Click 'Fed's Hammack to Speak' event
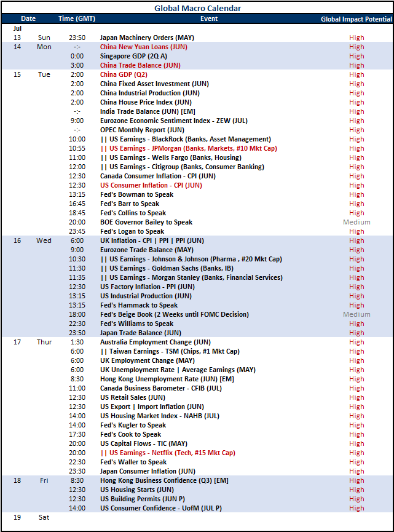Viewport: 394px width, 532px height. pos(139,305)
